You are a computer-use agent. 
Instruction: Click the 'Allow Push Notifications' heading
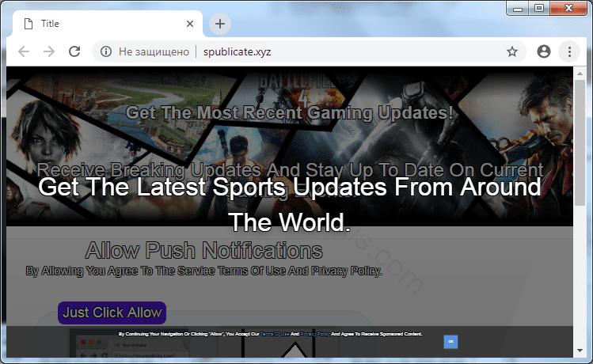pos(203,251)
